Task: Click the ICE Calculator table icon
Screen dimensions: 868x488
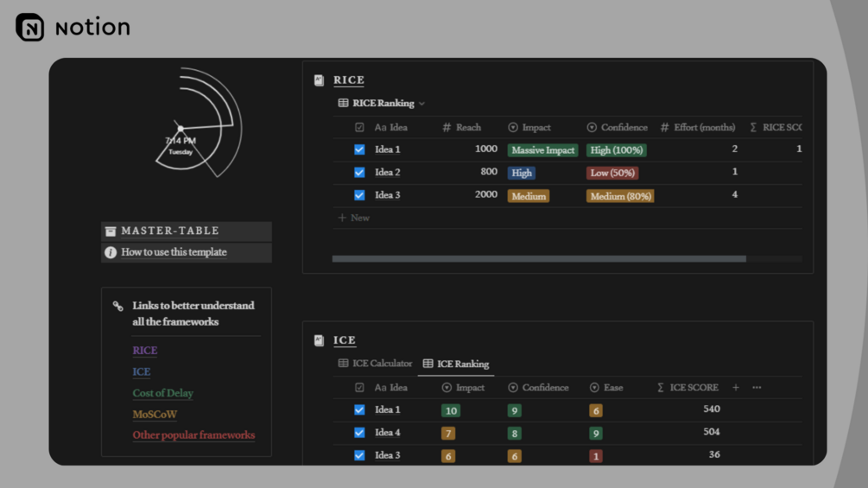Action: pos(343,364)
